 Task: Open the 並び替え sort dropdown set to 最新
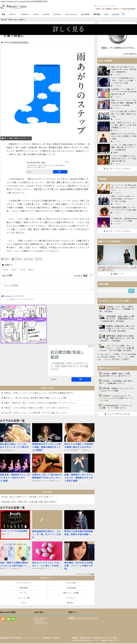click(x=87, y=275)
